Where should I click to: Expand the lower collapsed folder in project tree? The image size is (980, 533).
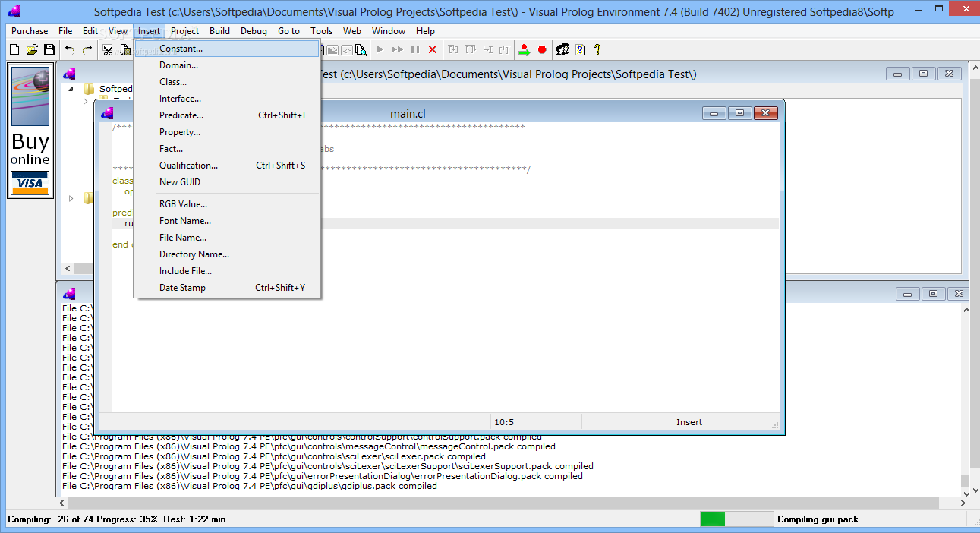(71, 198)
